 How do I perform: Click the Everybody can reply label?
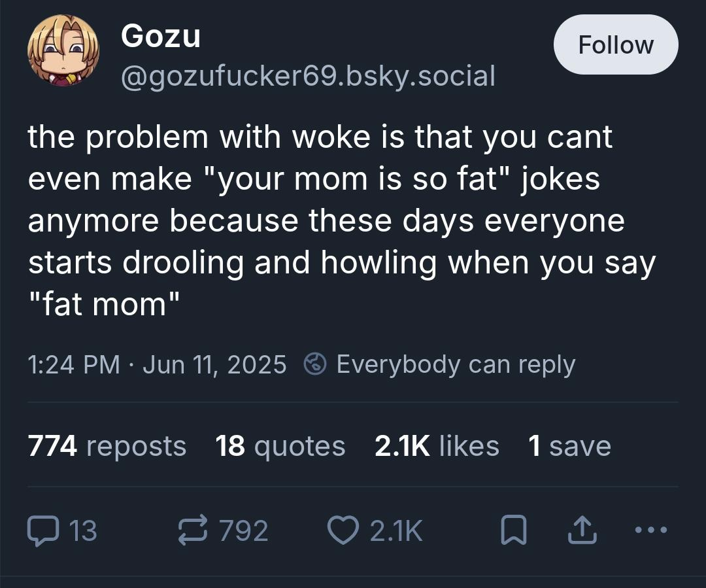(456, 364)
